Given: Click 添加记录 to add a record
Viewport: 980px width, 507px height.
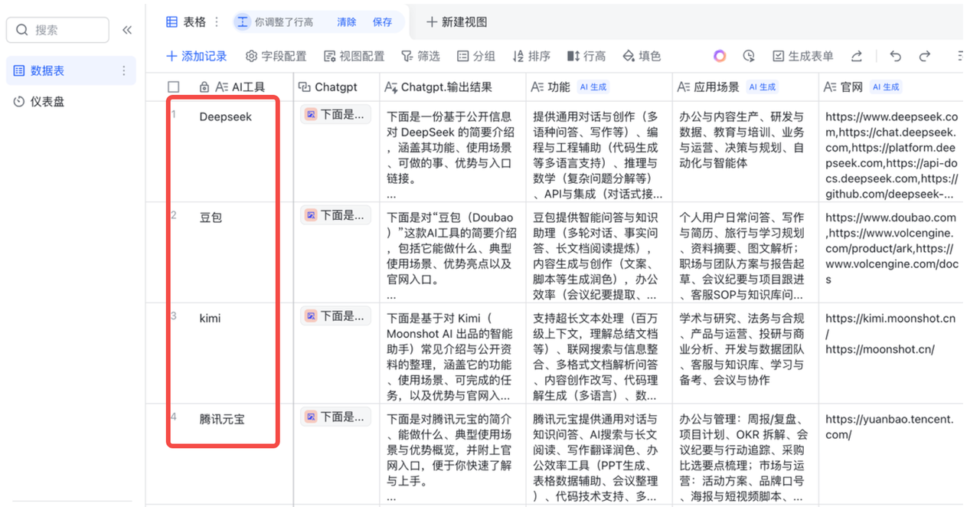Looking at the screenshot, I should tap(197, 56).
